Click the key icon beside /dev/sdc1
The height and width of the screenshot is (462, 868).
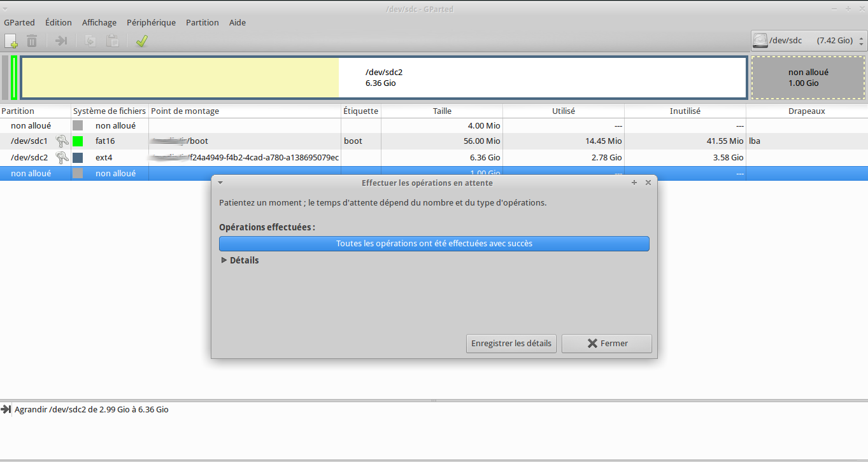(62, 141)
